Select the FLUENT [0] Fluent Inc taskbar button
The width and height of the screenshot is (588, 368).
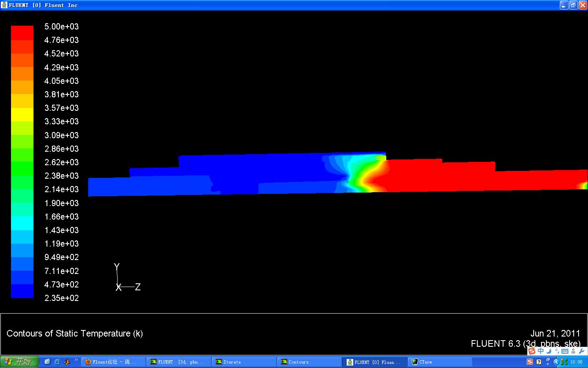[x=375, y=362]
